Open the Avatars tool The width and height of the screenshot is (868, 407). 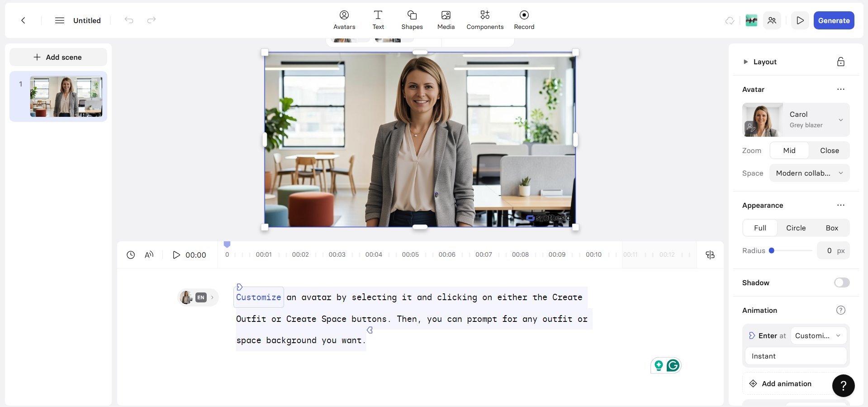coord(344,20)
